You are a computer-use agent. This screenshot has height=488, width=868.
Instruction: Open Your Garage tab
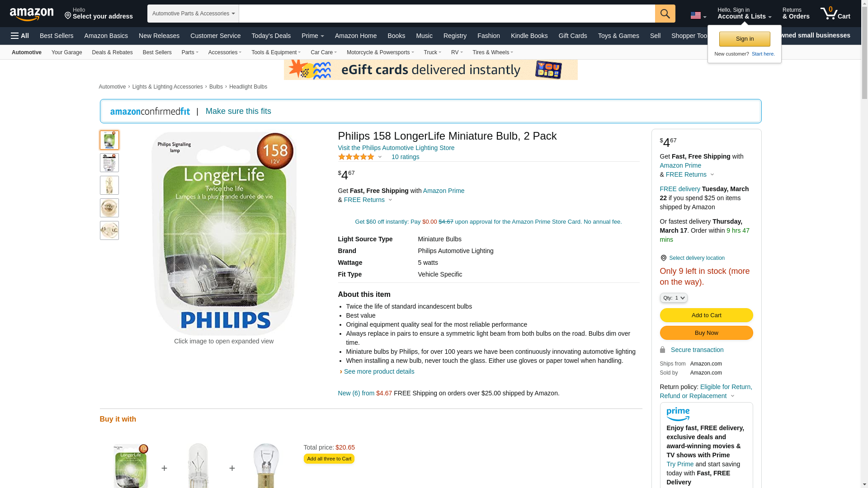[x=66, y=52]
